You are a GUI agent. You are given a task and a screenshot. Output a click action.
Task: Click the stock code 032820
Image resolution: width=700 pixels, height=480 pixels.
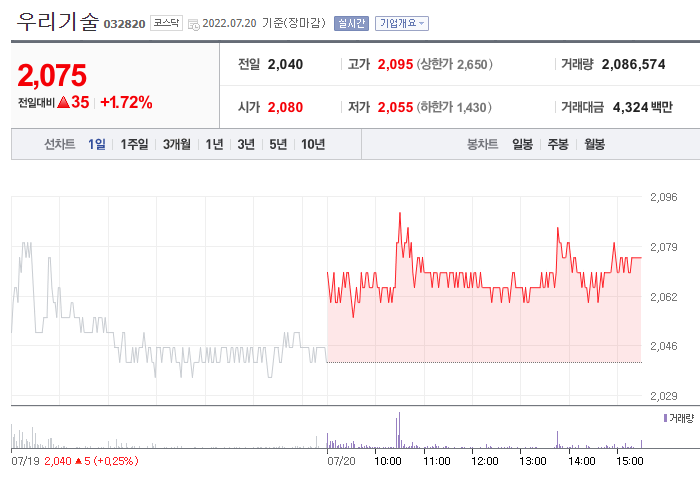(x=125, y=24)
